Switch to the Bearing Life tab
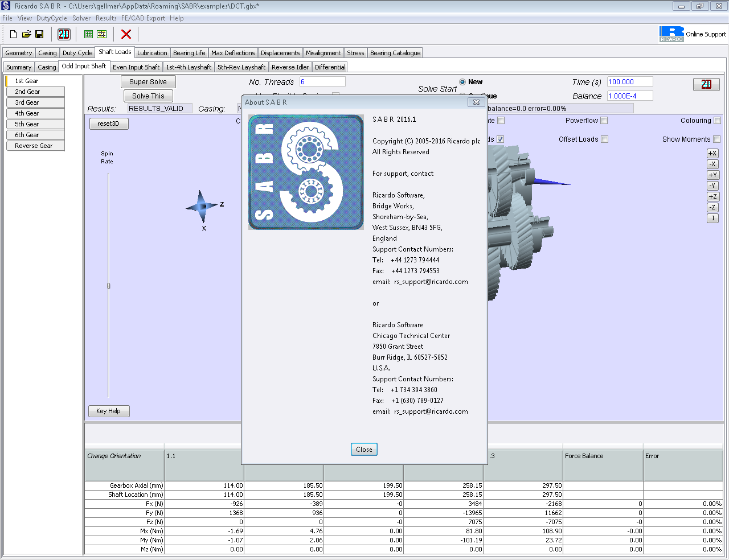This screenshot has height=560, width=729. (x=189, y=53)
